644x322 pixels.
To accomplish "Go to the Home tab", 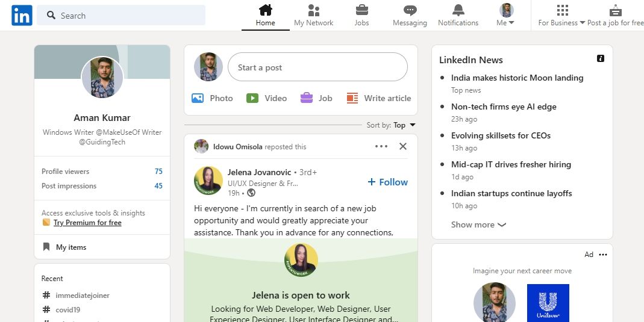I will (x=265, y=15).
